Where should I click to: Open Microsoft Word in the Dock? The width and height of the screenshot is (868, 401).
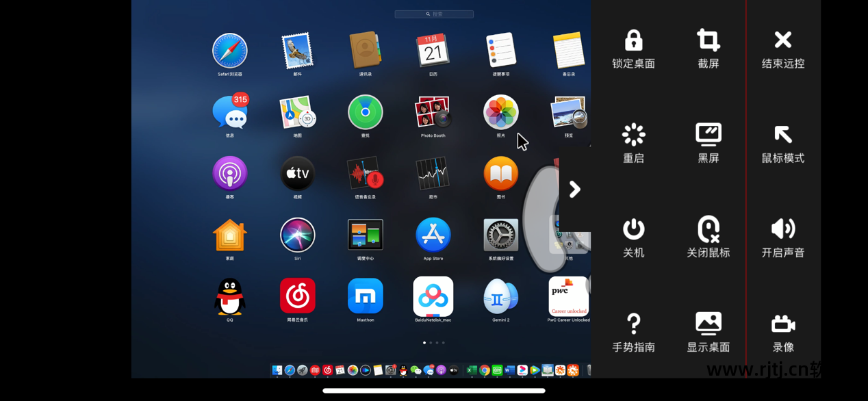509,370
